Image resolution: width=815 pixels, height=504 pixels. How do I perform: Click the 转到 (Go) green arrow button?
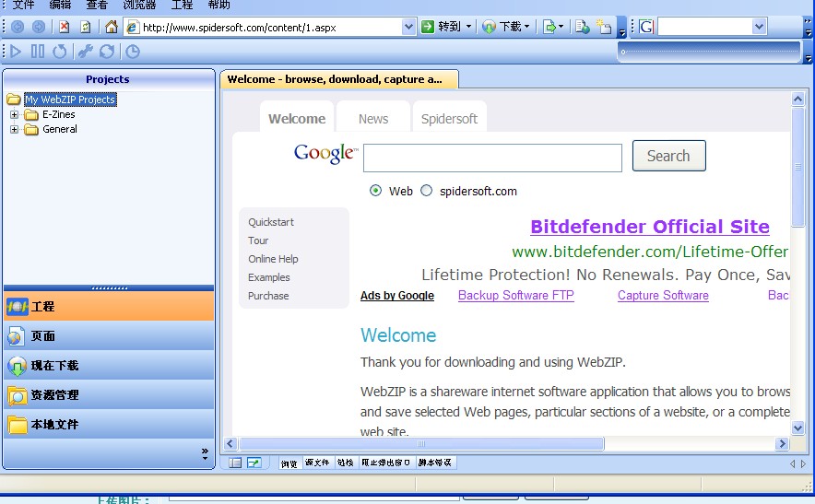pyautogui.click(x=442, y=27)
